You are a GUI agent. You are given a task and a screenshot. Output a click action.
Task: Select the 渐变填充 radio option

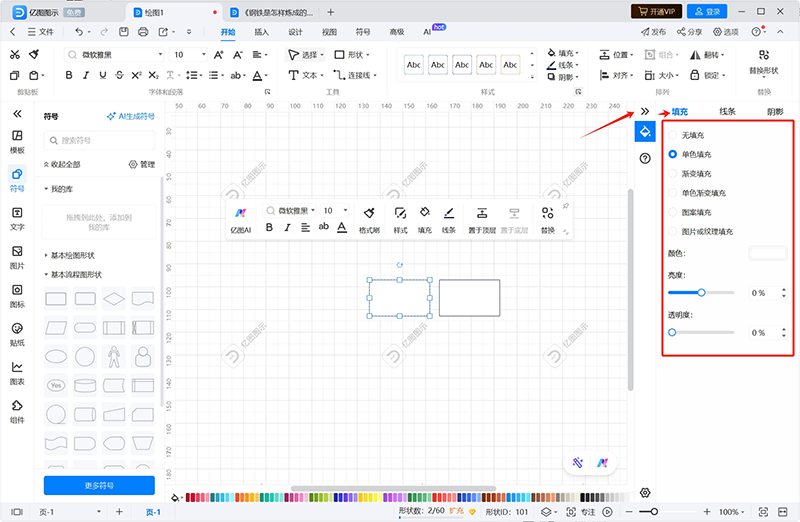click(x=673, y=173)
